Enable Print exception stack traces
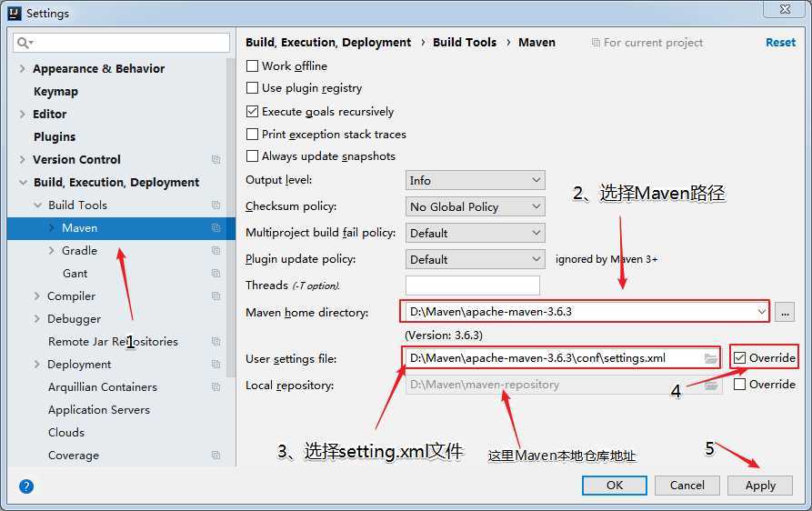812x511 pixels. click(x=252, y=135)
